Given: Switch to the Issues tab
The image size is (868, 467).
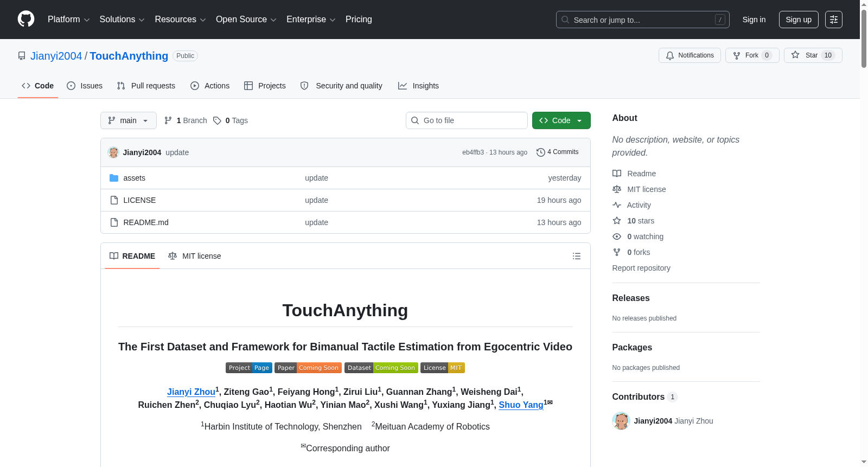Looking at the screenshot, I should [x=85, y=86].
